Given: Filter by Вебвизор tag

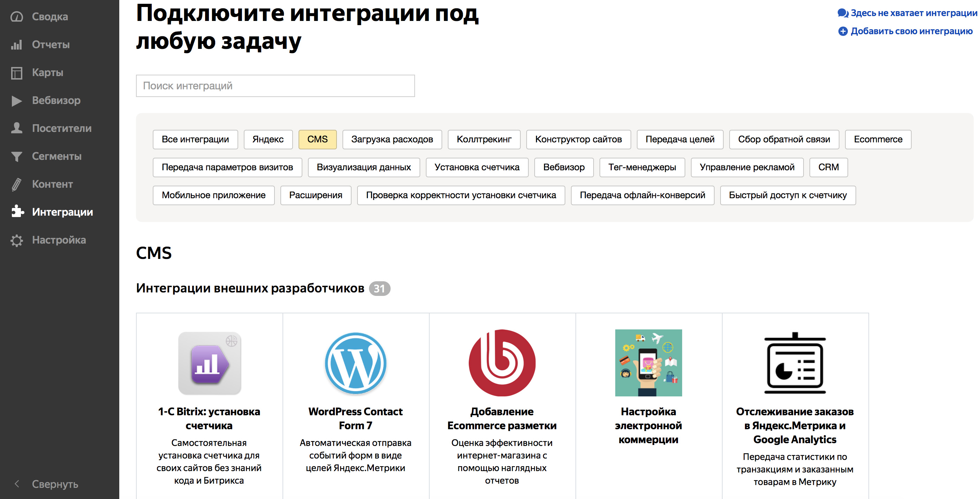Looking at the screenshot, I should pyautogui.click(x=564, y=167).
